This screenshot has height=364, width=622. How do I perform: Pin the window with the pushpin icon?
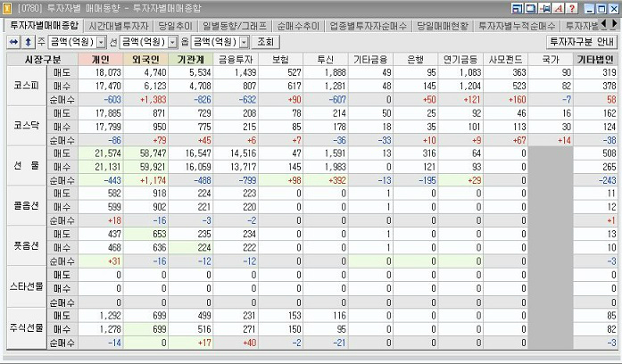544,8
